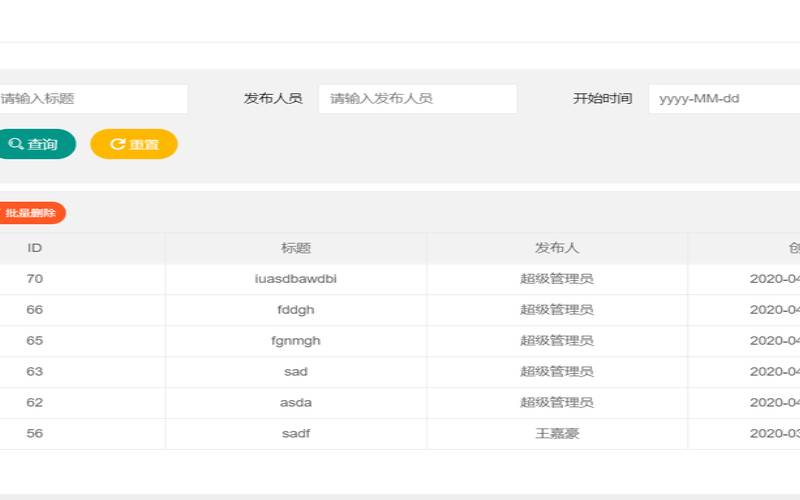The height and width of the screenshot is (500, 800).
Task: Click the orange 批量删除 button
Action: click(31, 213)
